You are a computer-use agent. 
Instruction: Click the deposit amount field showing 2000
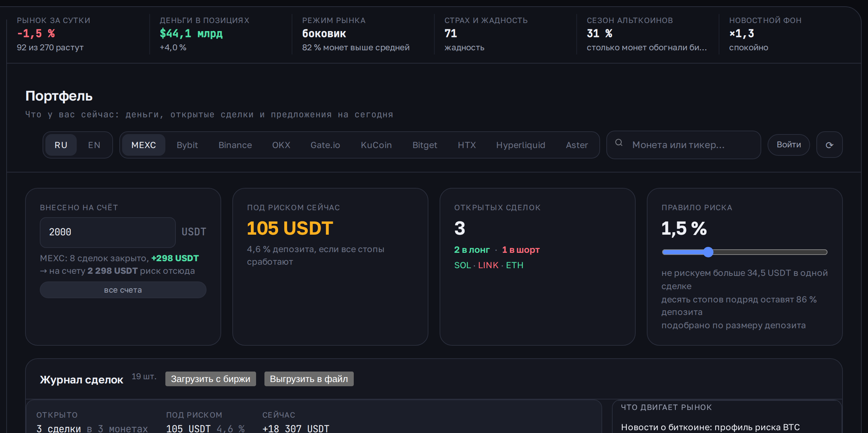click(107, 232)
